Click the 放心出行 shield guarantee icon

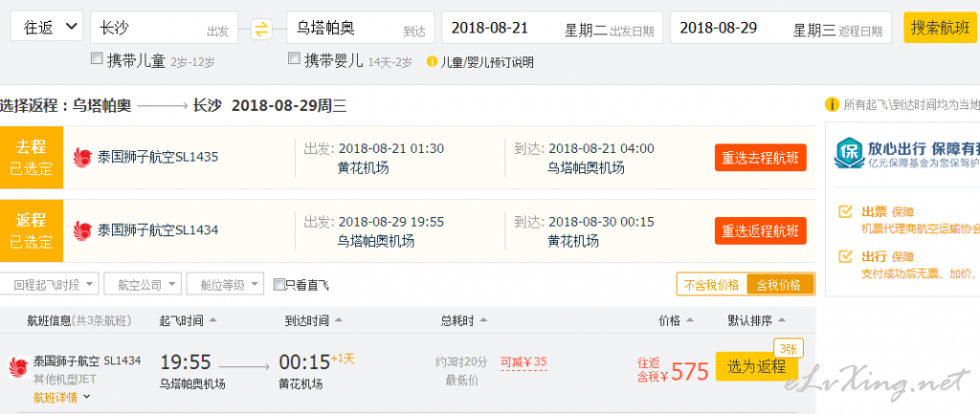pyautogui.click(x=849, y=154)
